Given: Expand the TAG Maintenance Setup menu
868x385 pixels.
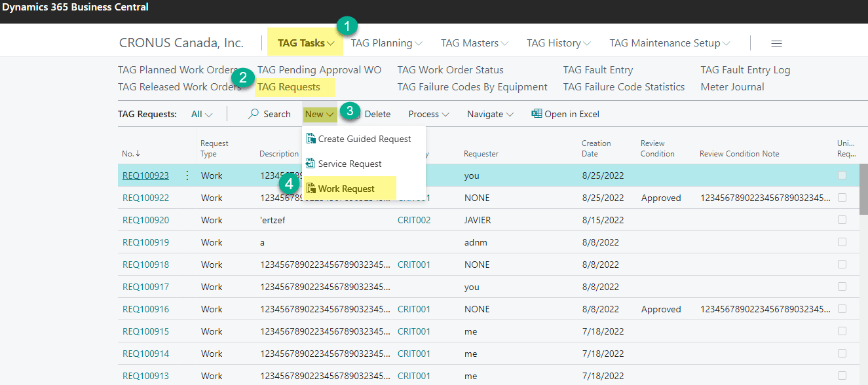Looking at the screenshot, I should (x=670, y=43).
